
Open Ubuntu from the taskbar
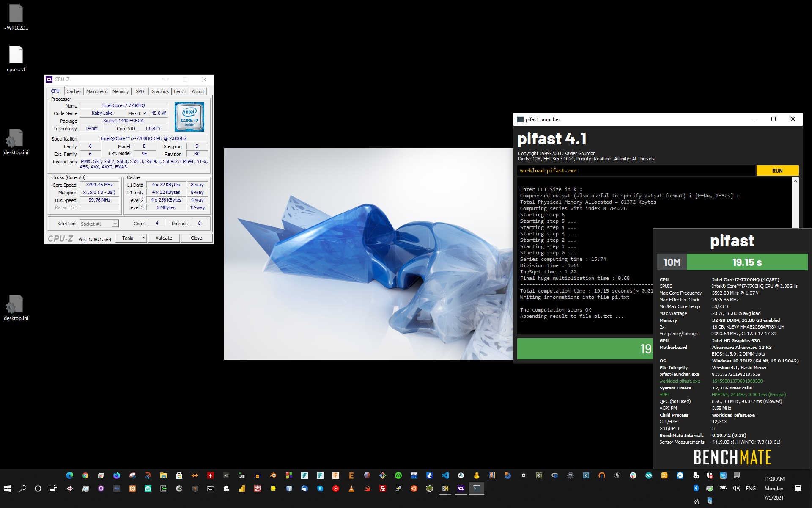click(x=414, y=489)
